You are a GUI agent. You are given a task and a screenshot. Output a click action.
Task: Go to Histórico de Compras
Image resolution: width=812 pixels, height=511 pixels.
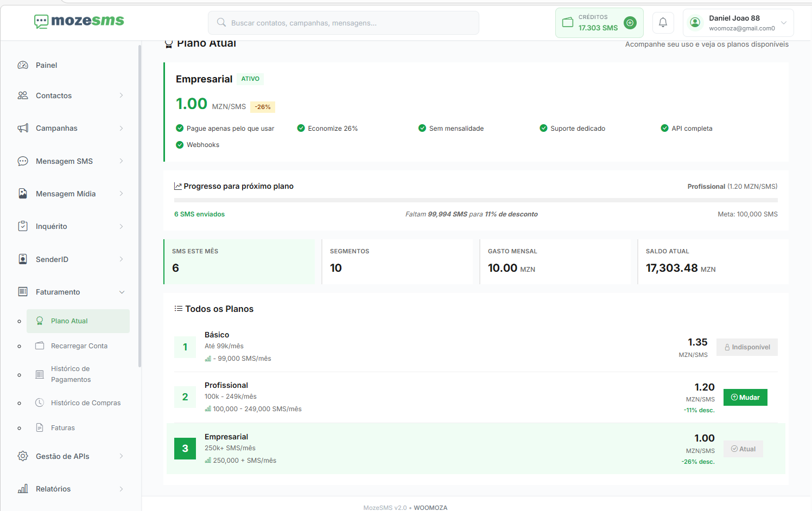pos(85,403)
